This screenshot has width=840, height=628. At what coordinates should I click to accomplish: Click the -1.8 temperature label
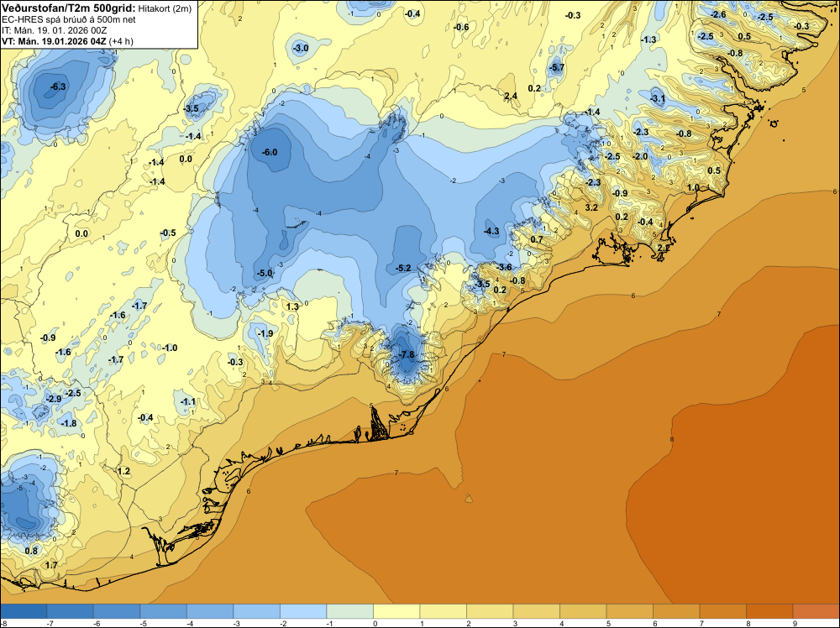pos(69,423)
